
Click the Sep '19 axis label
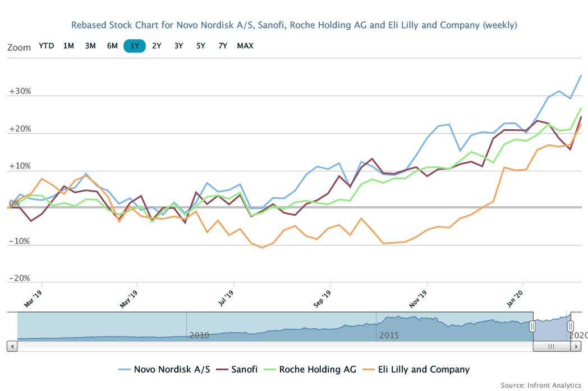[x=322, y=299]
